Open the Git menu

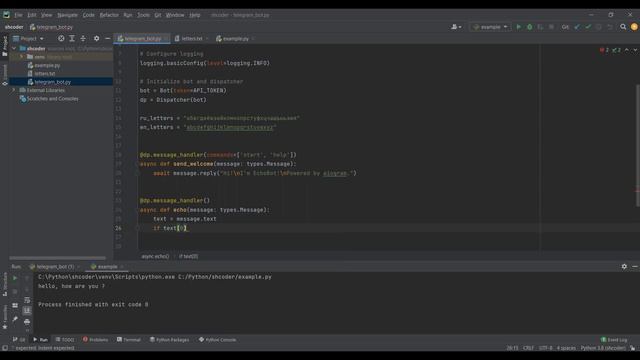click(158, 15)
